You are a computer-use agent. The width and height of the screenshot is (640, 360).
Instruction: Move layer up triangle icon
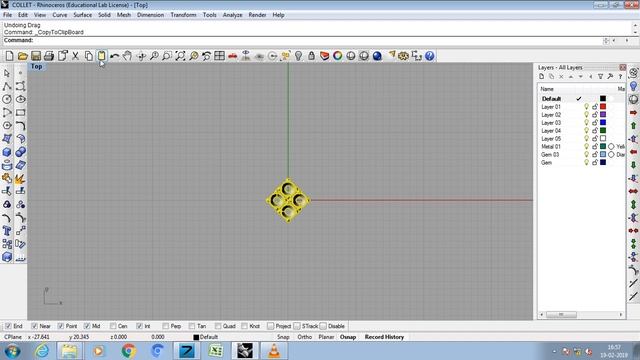571,77
